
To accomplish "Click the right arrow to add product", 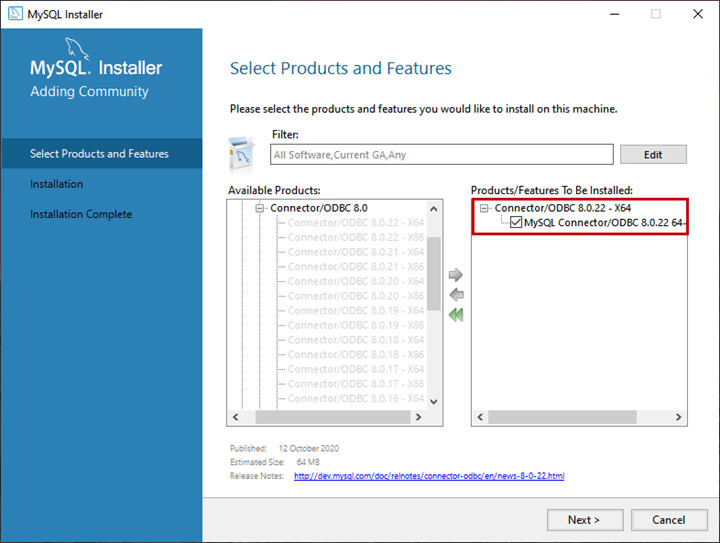I will (456, 274).
